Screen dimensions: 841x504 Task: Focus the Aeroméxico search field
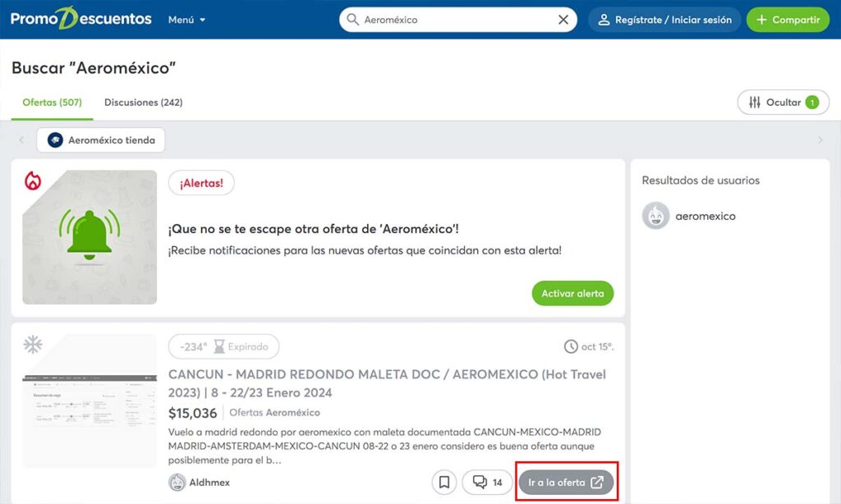(457, 20)
